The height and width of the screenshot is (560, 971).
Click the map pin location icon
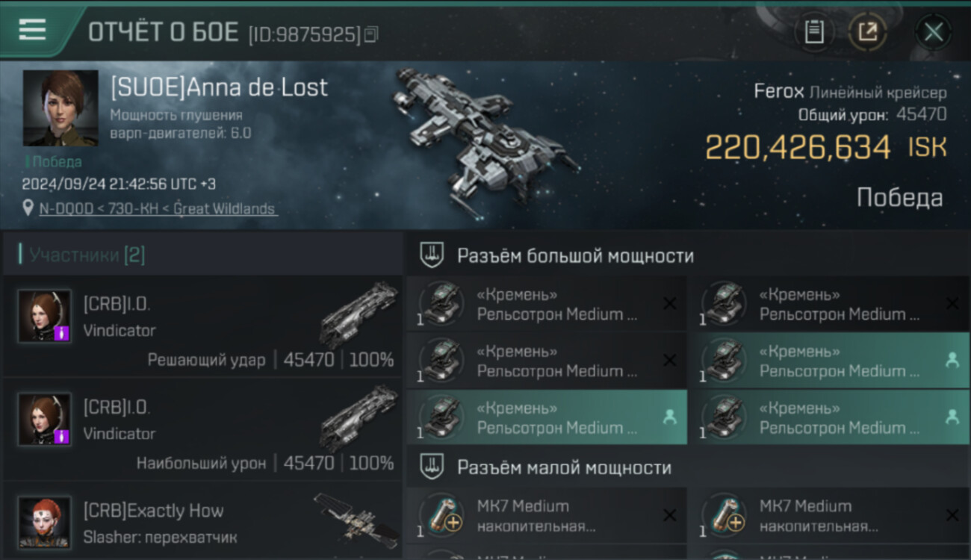click(28, 208)
